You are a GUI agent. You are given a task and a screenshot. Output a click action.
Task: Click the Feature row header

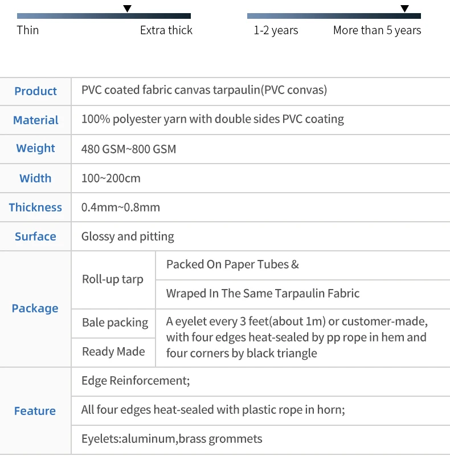[35, 411]
